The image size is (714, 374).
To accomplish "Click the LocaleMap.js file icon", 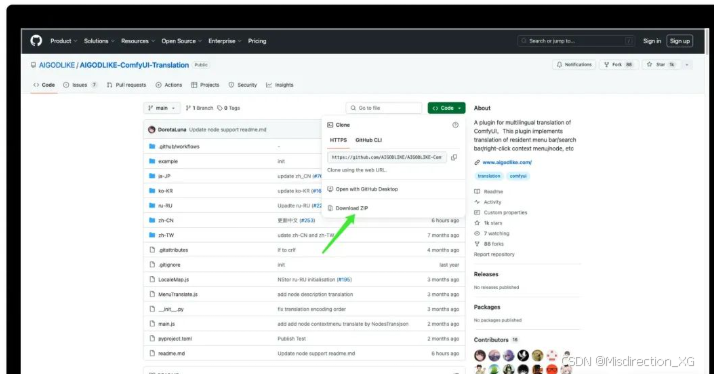I will tap(152, 279).
